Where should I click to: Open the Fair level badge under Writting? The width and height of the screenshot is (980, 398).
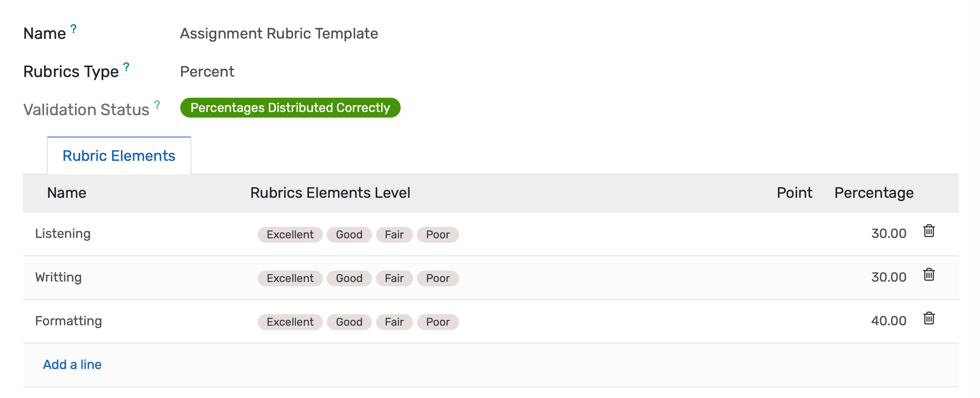[x=394, y=278]
